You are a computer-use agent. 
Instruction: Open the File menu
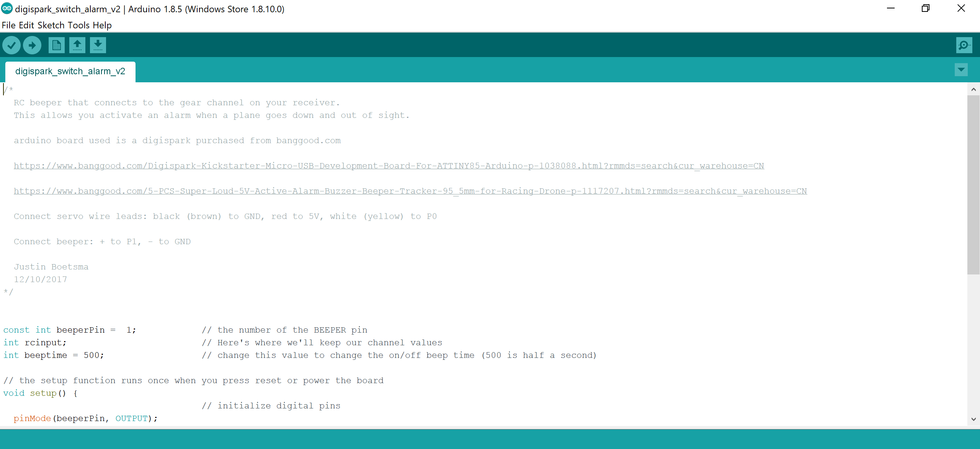pyautogui.click(x=8, y=25)
